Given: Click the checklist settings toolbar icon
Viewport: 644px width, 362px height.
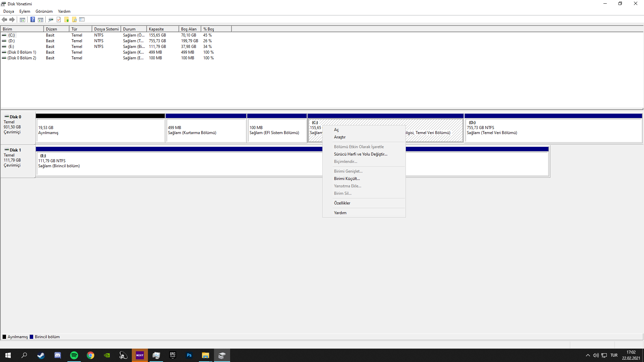Looking at the screenshot, I should click(x=82, y=19).
